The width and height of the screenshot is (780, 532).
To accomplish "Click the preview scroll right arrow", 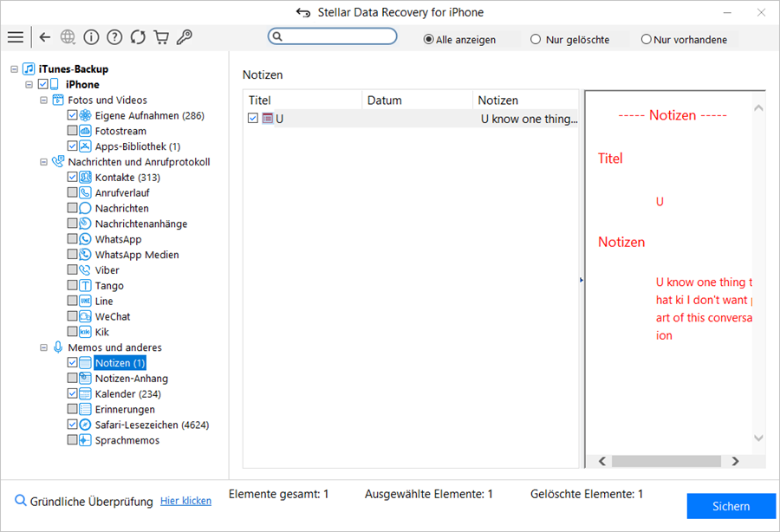I will click(x=735, y=461).
